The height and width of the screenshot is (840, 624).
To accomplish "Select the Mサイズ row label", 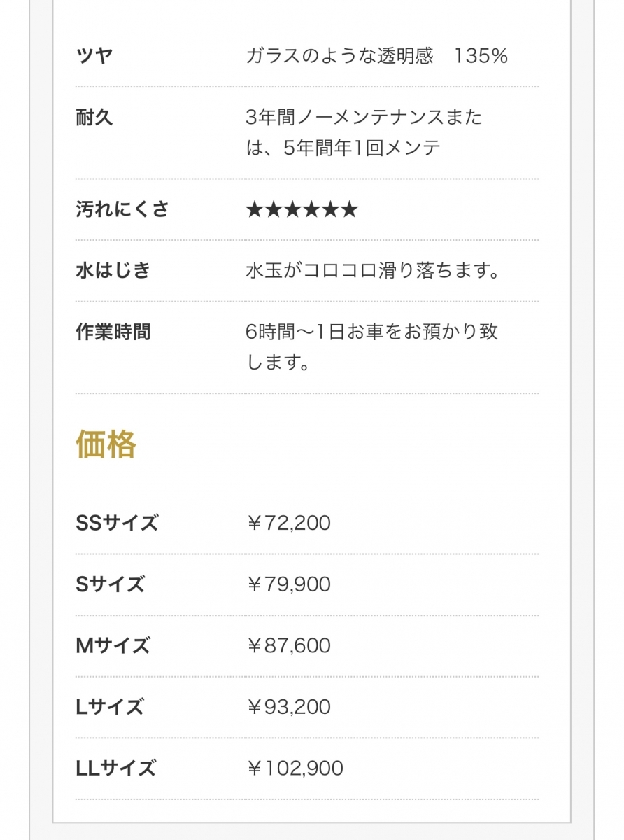I will pyautogui.click(x=112, y=645).
